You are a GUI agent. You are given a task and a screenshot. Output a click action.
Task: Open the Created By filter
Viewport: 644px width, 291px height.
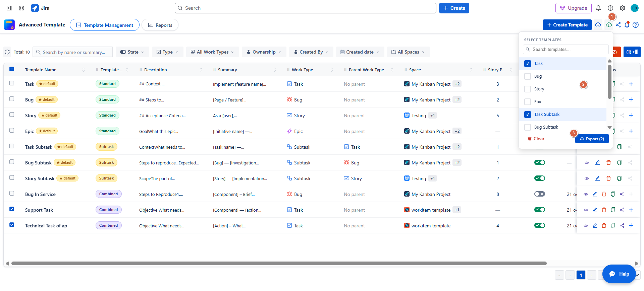click(x=311, y=52)
